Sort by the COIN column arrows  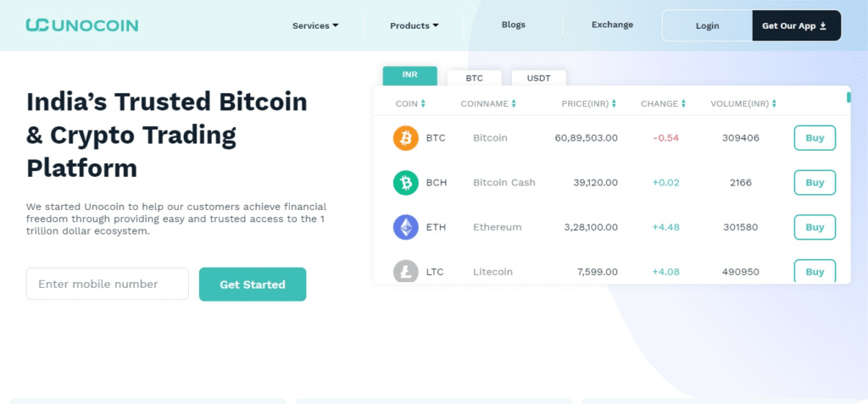click(x=423, y=104)
